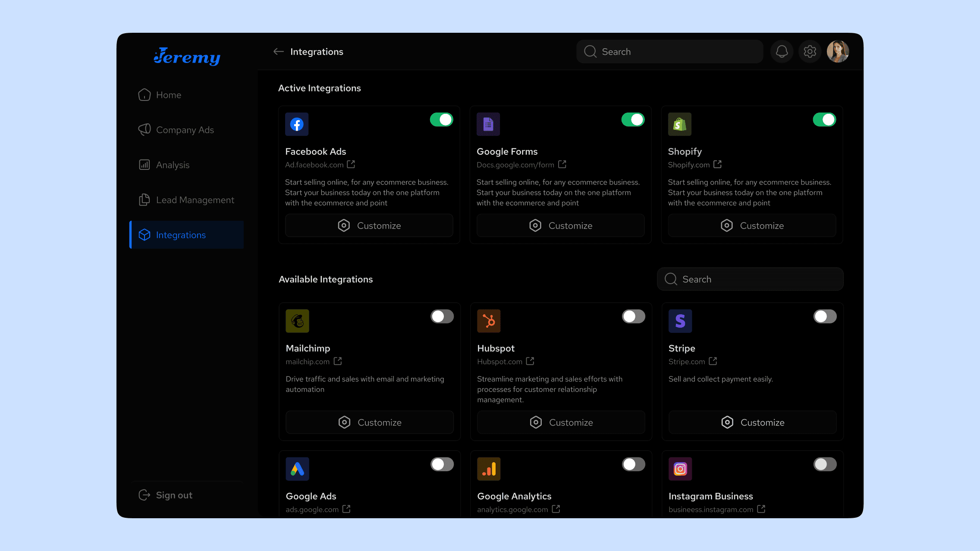Switch on the Stripe toggle
This screenshot has height=551, width=980.
(x=825, y=316)
